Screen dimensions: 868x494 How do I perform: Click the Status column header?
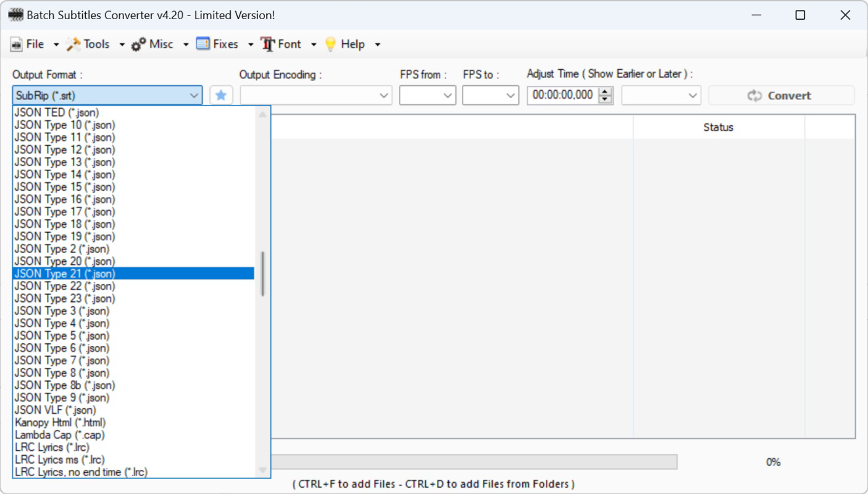pos(719,127)
